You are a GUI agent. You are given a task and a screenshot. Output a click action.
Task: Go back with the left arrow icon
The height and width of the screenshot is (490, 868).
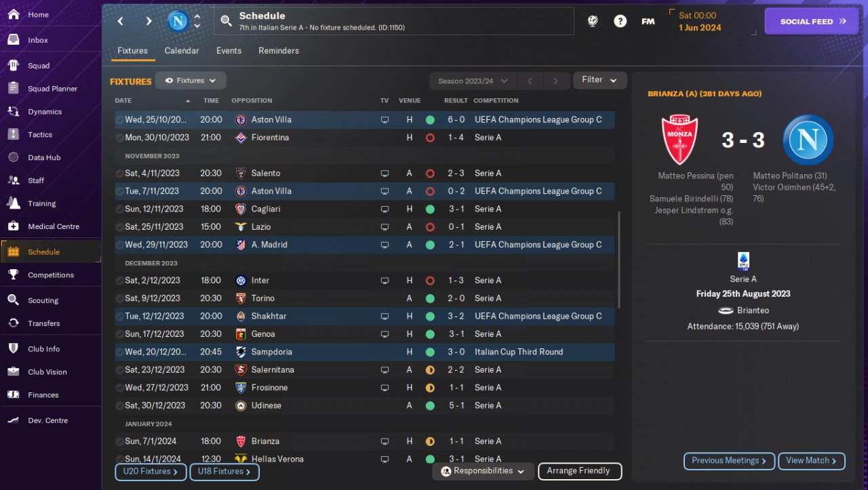tap(120, 21)
